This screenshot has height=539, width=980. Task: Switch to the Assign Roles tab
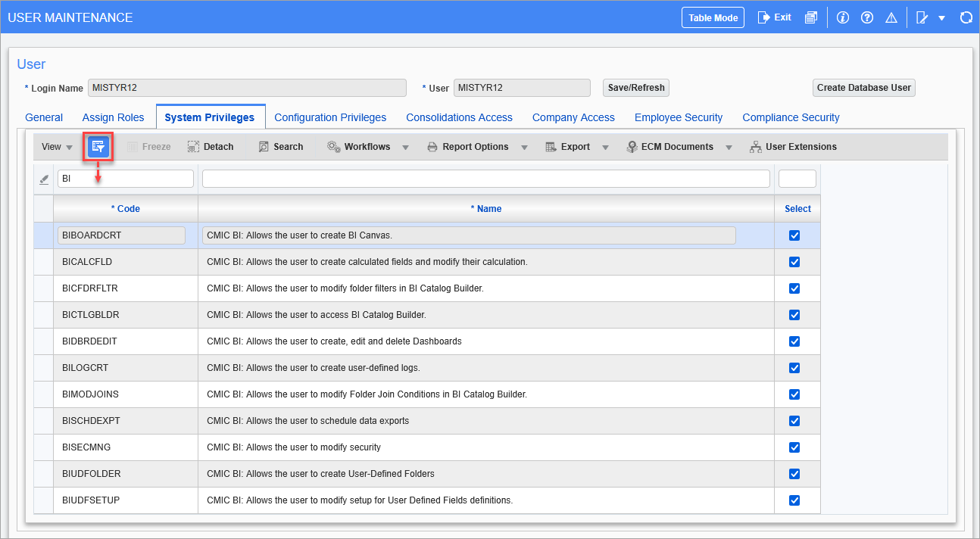[x=113, y=117]
